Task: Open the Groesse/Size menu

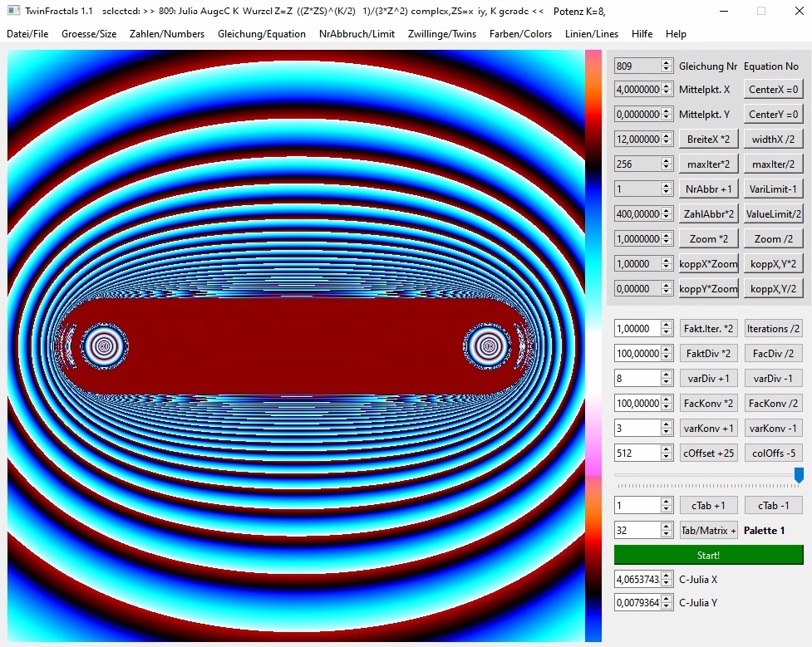Action: coord(89,34)
